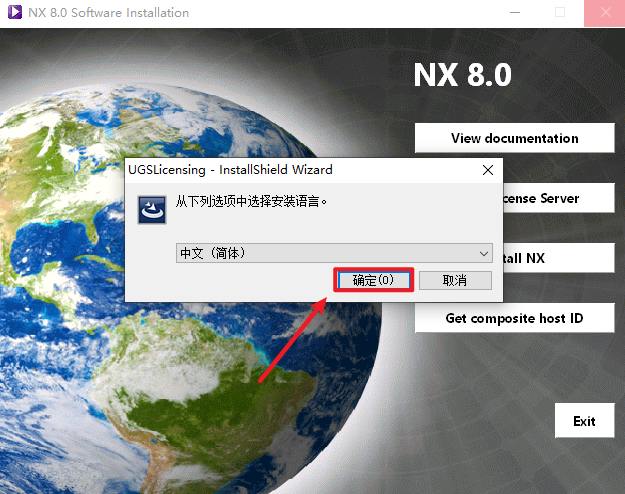Click the NX 8.0 title bar app icon

(x=15, y=12)
